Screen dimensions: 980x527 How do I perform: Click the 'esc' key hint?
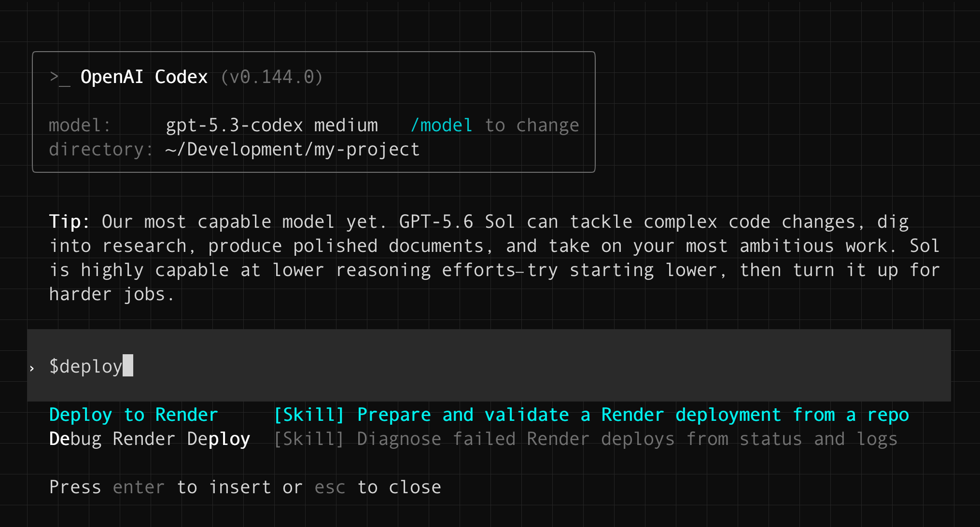[x=330, y=487]
